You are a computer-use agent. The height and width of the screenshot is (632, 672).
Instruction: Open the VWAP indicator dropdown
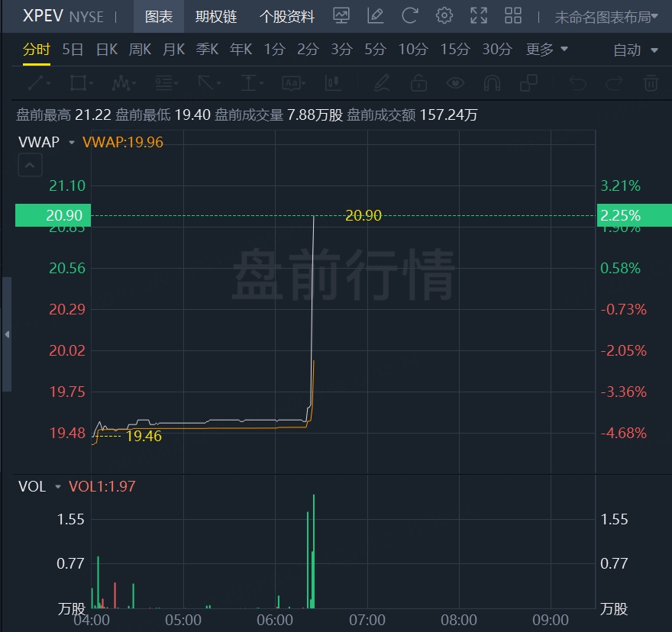tap(71, 142)
